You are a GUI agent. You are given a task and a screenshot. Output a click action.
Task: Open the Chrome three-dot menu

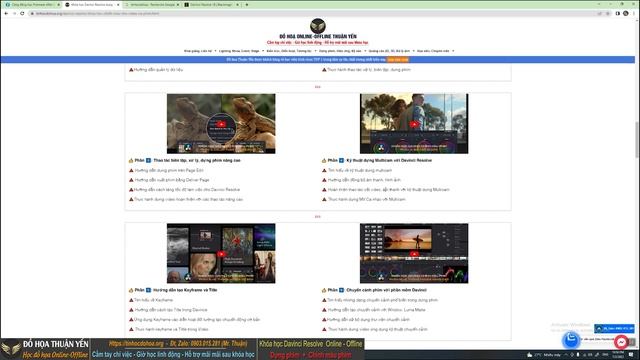pyautogui.click(x=634, y=13)
